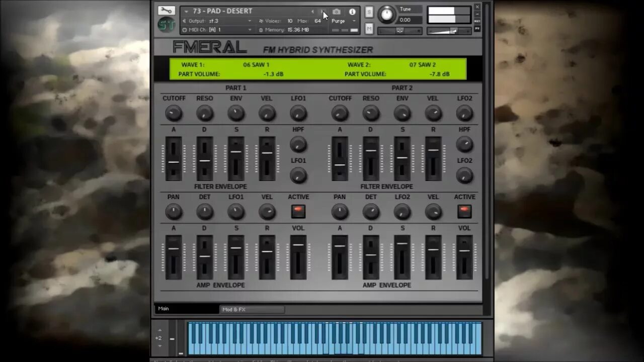The height and width of the screenshot is (362, 644).
Task: Click the Part 2 amp VEL knob
Action: 433,212
